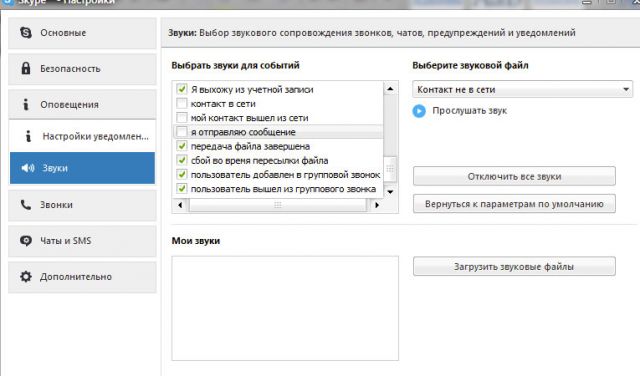Screen dimensions: 640x376
Task: Open the Звонки settings section
Action: click(82, 205)
